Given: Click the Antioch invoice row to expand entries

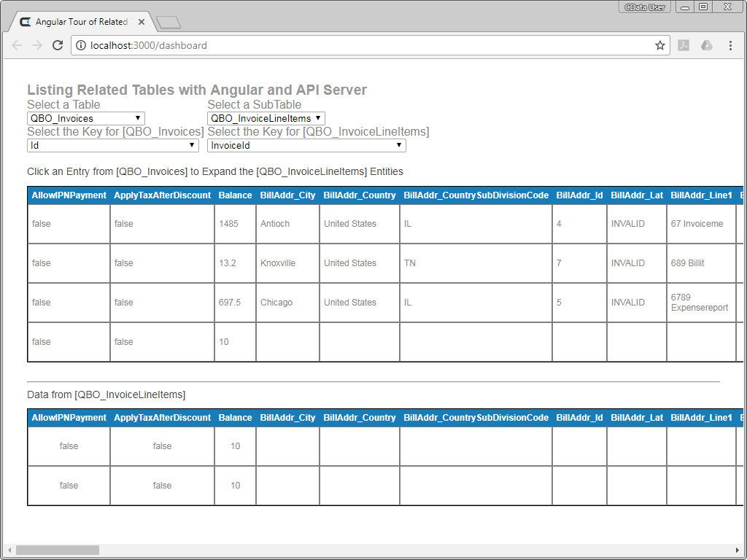Looking at the screenshot, I should [286, 223].
